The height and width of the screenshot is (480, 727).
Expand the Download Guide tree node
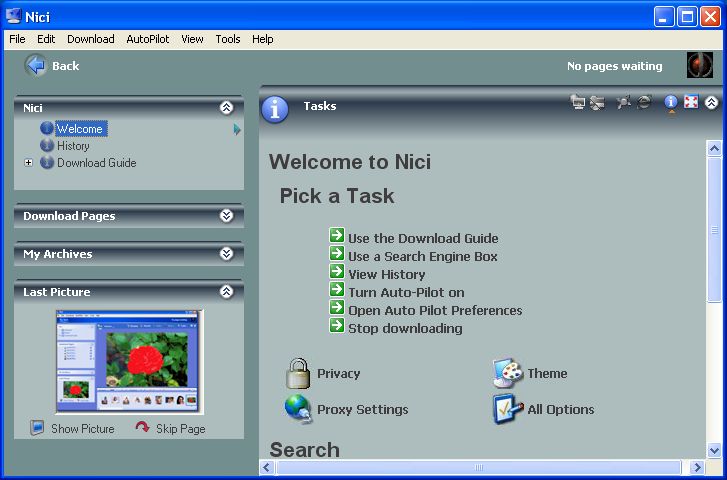[29, 162]
